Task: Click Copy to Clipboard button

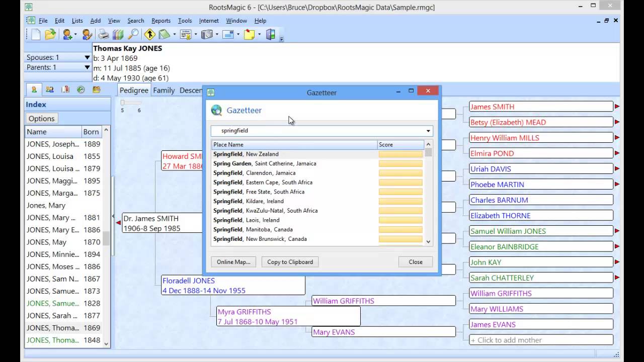Action: coord(290,262)
